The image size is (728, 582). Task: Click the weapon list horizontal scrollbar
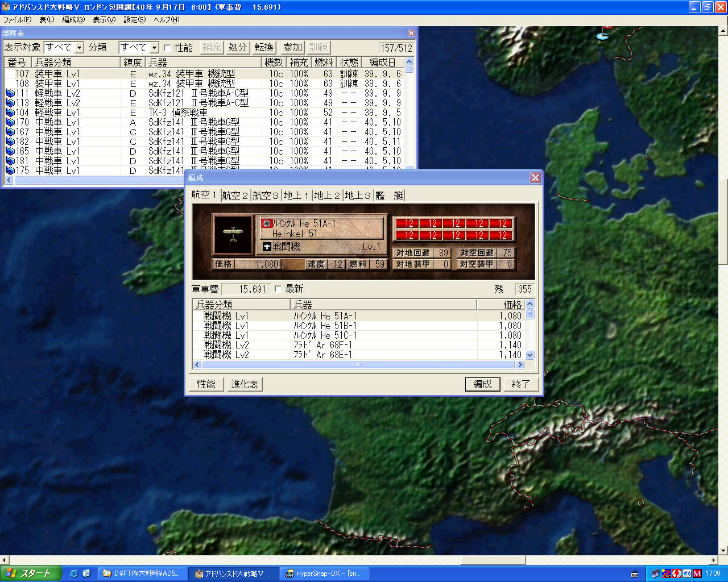[358, 365]
